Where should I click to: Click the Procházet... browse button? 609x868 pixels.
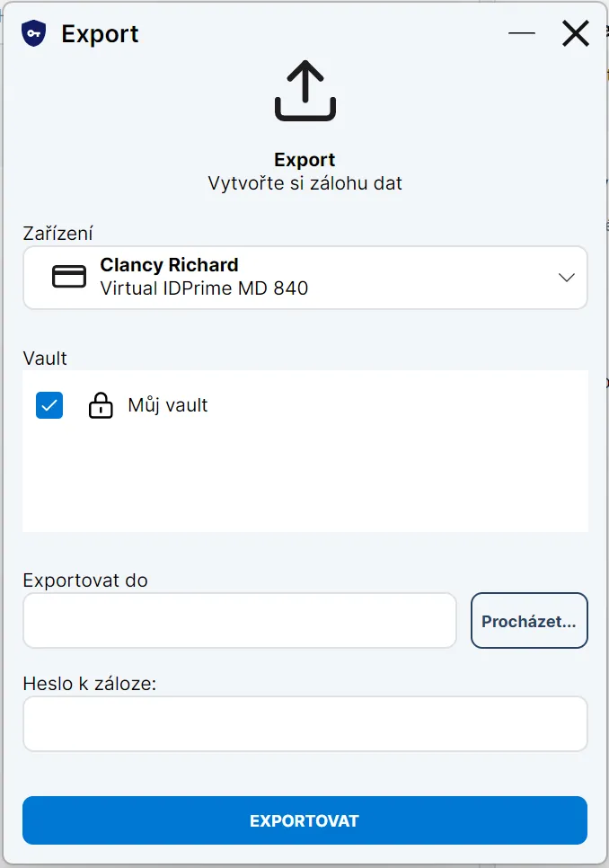pyautogui.click(x=529, y=621)
